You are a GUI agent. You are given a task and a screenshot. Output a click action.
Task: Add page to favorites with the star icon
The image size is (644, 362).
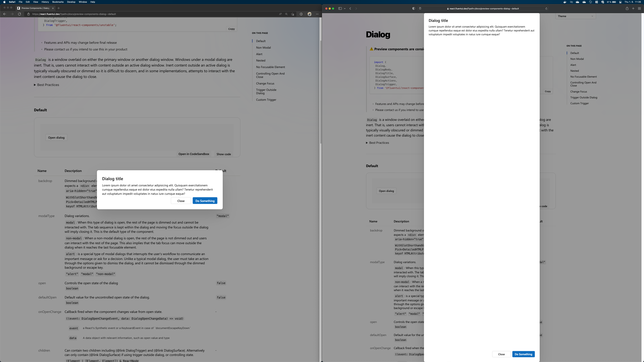293,14
